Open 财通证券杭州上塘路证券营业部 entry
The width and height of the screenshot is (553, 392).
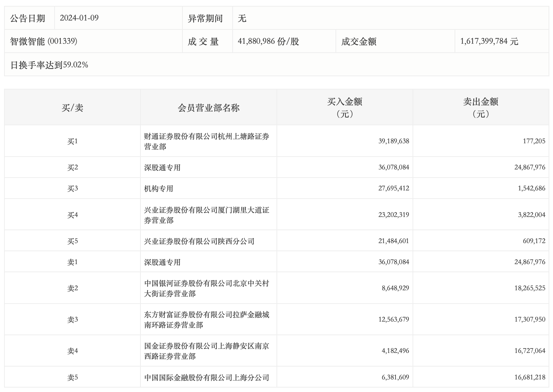coord(206,141)
